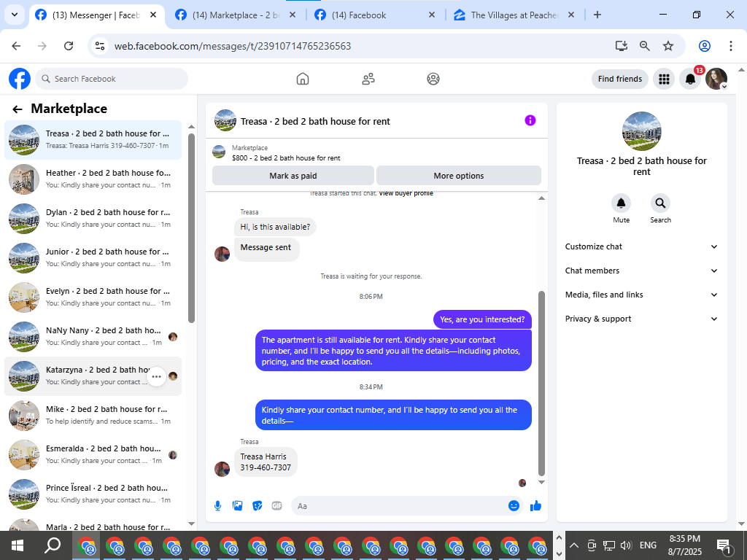Focus the Search Facebook field
Screen dimensions: 747x560
coord(112,79)
